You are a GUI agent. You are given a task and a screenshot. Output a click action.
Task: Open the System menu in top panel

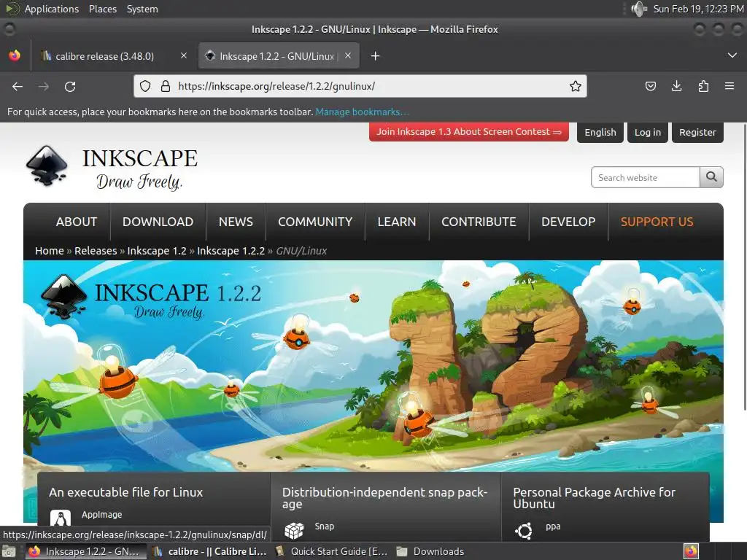click(142, 9)
